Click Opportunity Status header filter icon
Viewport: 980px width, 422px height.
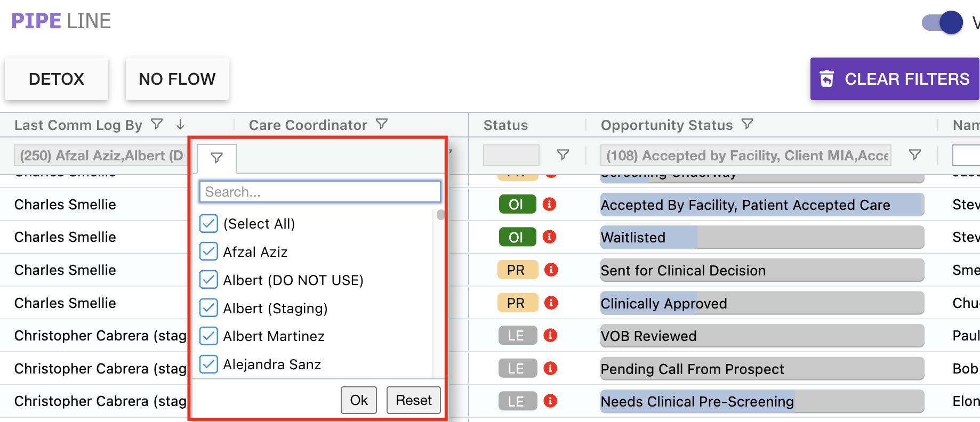(748, 124)
